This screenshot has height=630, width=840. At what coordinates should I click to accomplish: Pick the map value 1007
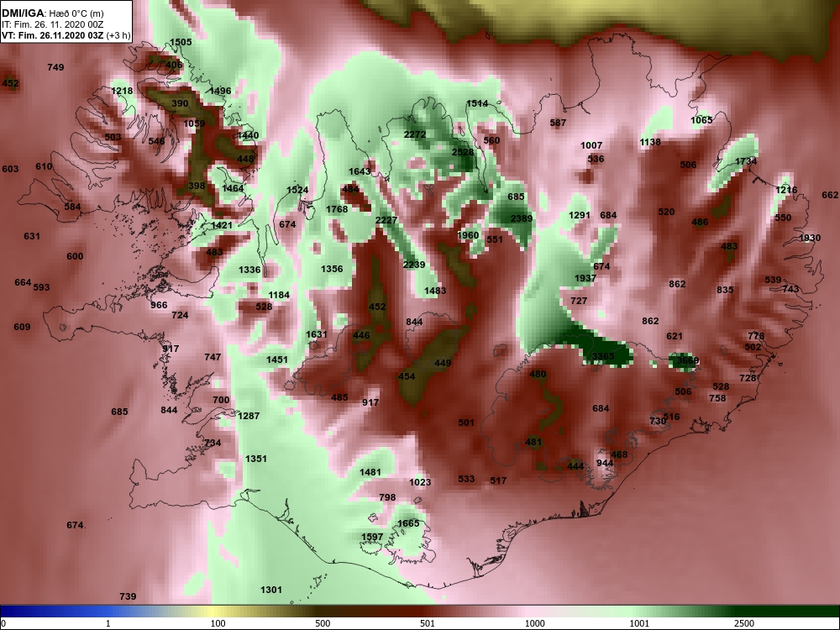pyautogui.click(x=591, y=145)
